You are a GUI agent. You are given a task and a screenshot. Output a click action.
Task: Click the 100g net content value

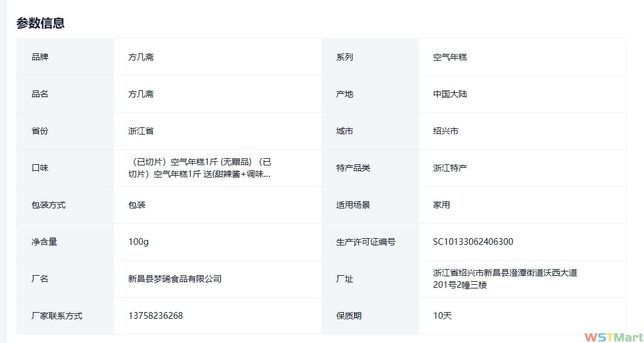pos(139,242)
